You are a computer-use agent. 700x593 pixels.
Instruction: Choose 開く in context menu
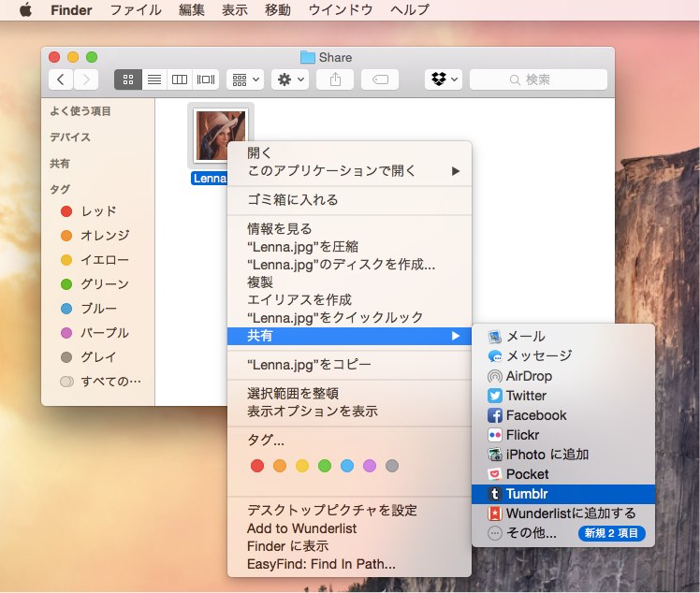tap(349, 153)
